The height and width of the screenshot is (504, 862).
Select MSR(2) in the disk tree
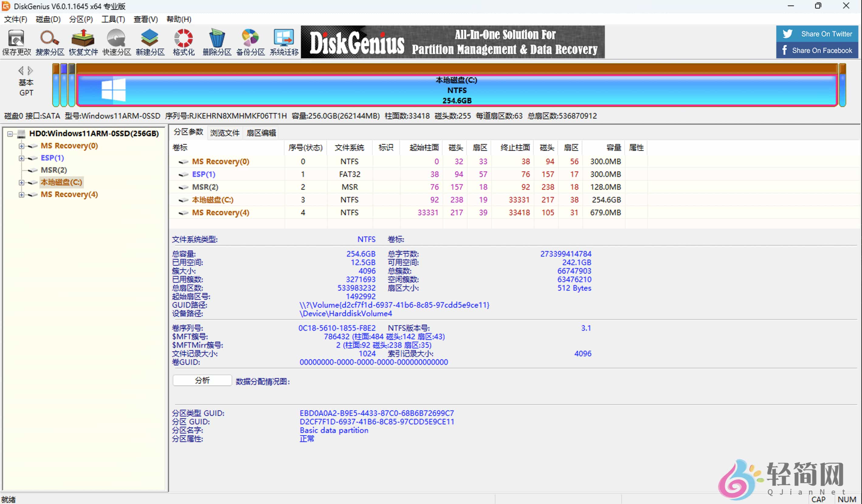(x=54, y=170)
